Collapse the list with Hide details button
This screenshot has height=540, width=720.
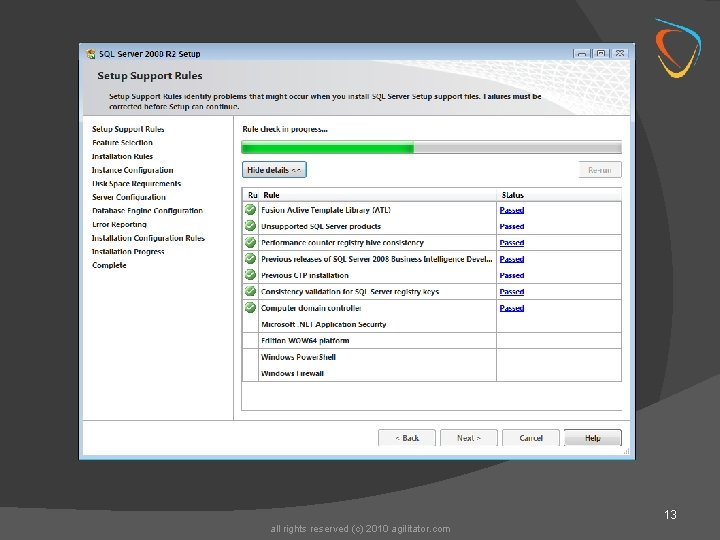pyautogui.click(x=274, y=170)
